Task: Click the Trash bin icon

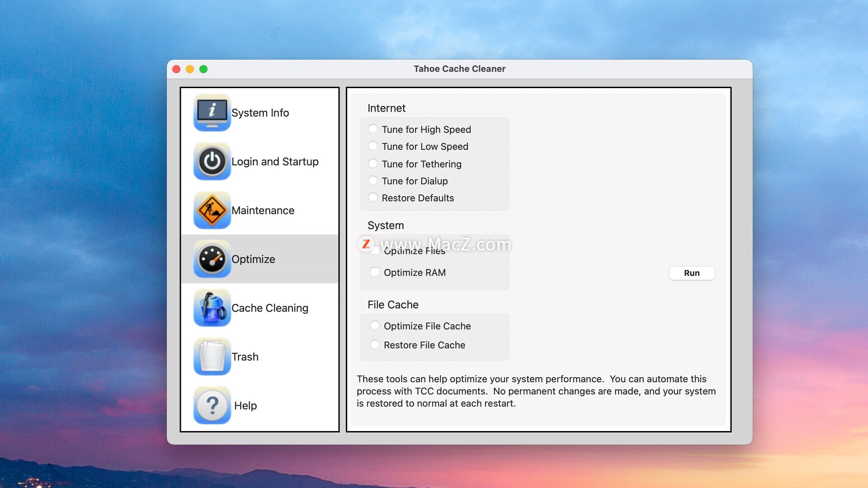Action: coord(212,357)
